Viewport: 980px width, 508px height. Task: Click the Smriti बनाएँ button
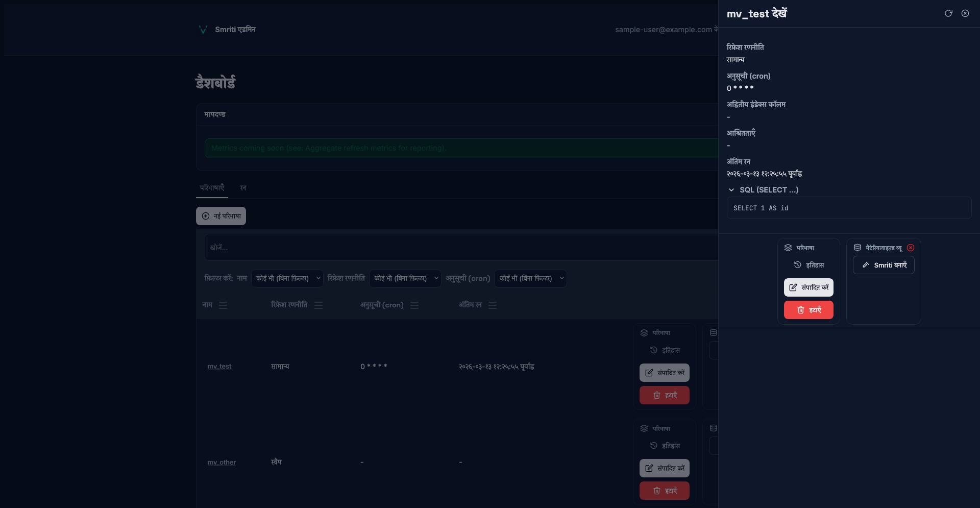pyautogui.click(x=884, y=265)
